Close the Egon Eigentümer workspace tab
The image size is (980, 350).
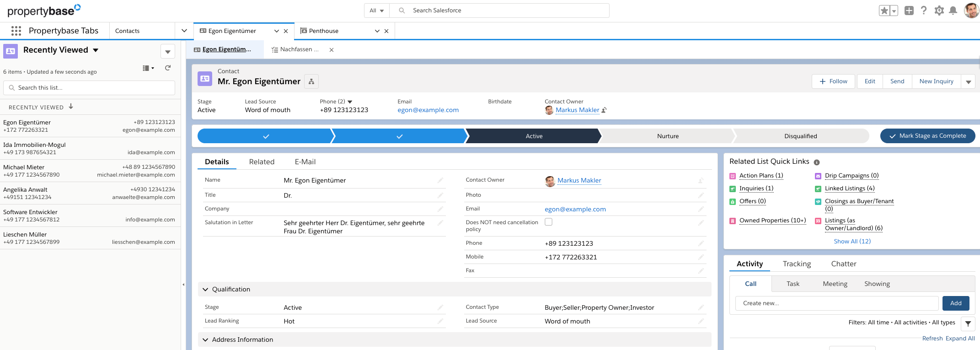(x=286, y=31)
